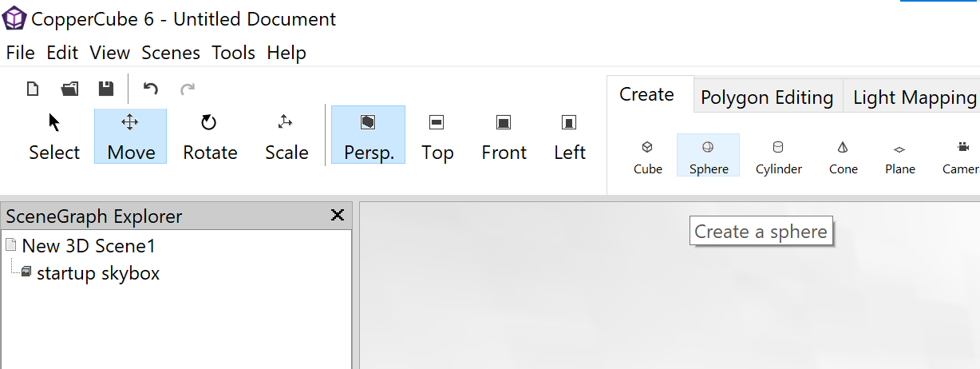Create a Cylinder primitive

(779, 156)
